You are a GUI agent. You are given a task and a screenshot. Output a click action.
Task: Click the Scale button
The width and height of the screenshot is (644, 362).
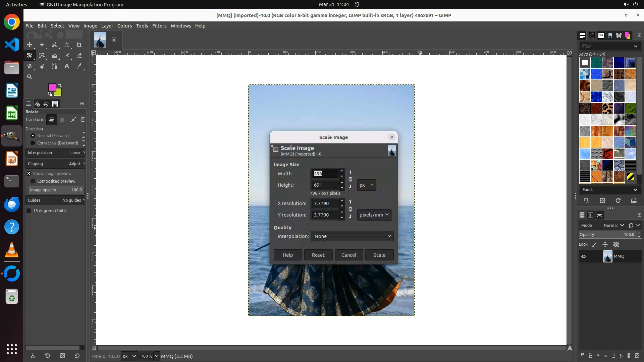coord(379,255)
